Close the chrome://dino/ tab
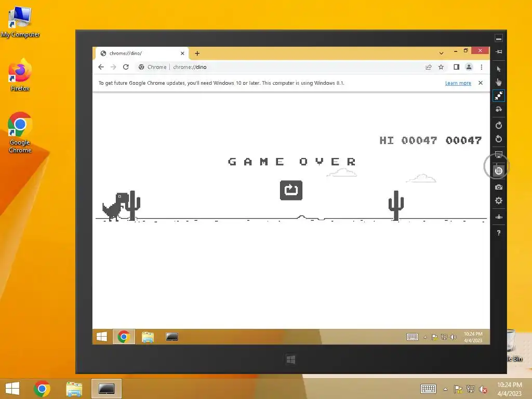The height and width of the screenshot is (399, 532). point(182,54)
